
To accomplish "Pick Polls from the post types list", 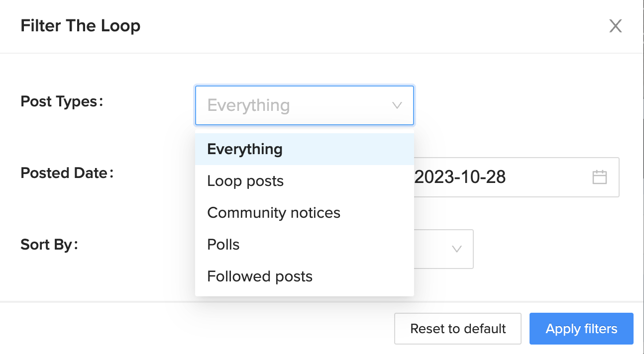I will point(304,245).
